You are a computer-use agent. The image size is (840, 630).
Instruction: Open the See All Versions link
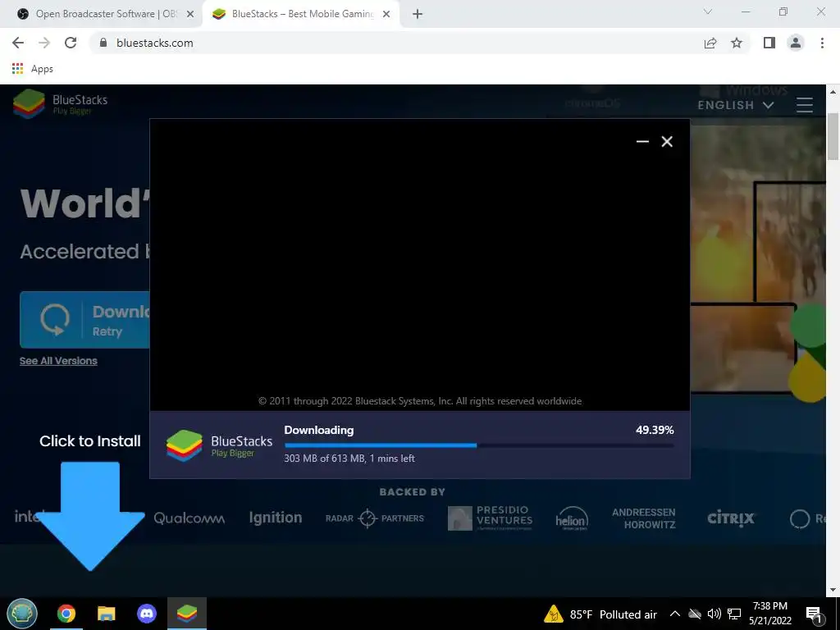coord(58,361)
